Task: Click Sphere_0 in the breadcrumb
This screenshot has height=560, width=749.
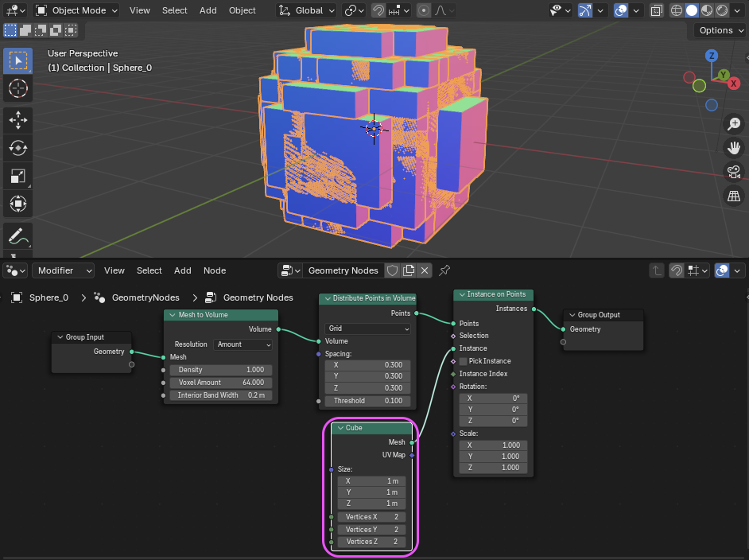Action: 49,297
